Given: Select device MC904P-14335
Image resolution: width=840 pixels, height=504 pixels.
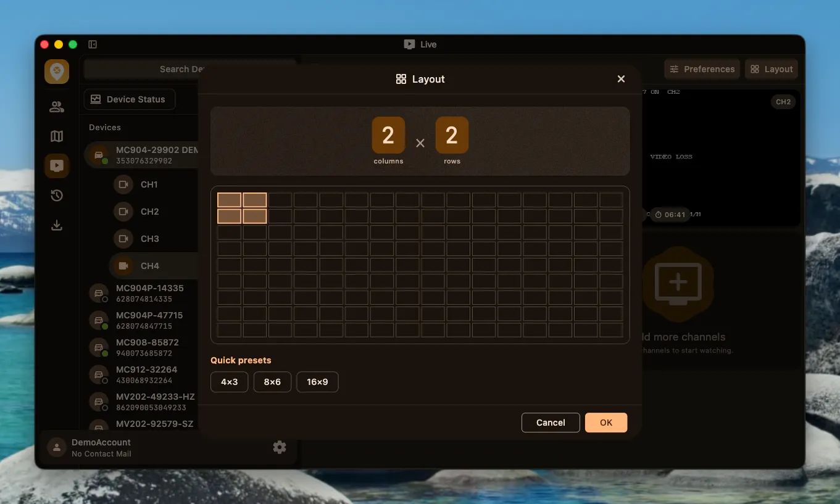Looking at the screenshot, I should click(x=141, y=293).
